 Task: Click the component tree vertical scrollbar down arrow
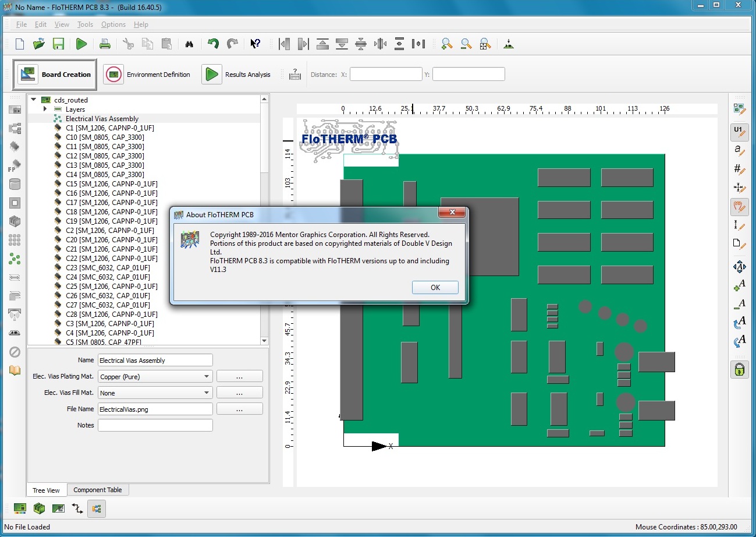pos(264,341)
